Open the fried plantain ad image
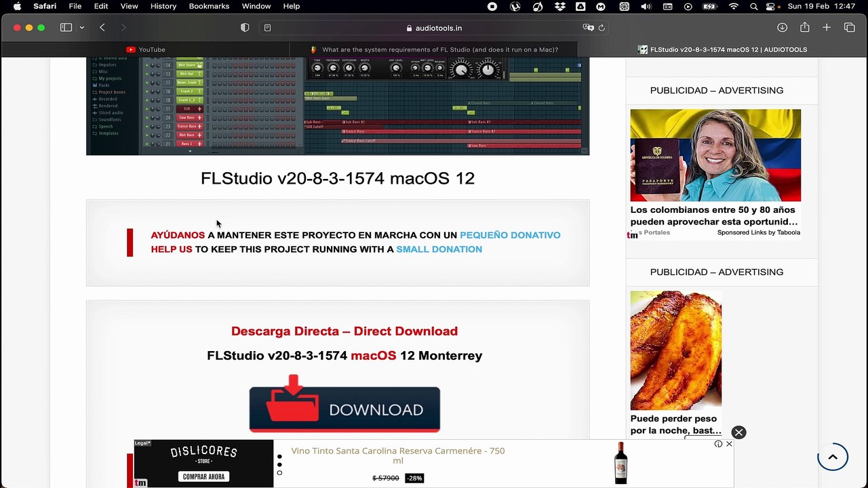The image size is (868, 488). [x=675, y=350]
